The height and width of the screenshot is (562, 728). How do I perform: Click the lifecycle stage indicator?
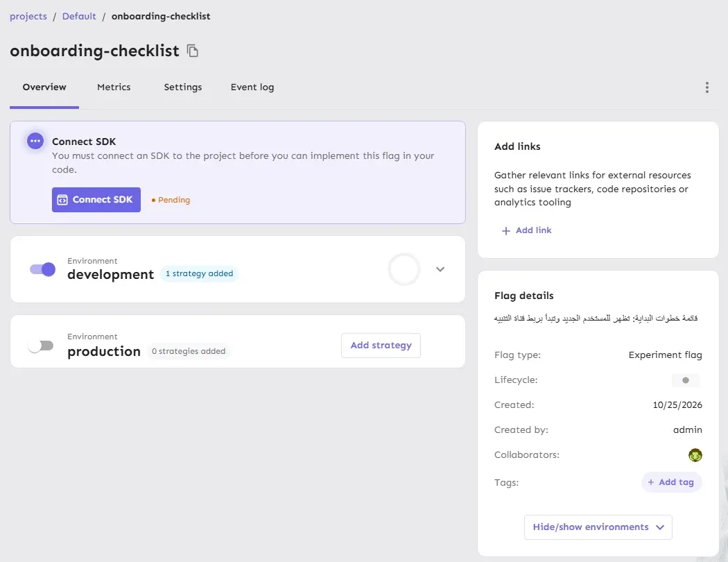pos(685,380)
